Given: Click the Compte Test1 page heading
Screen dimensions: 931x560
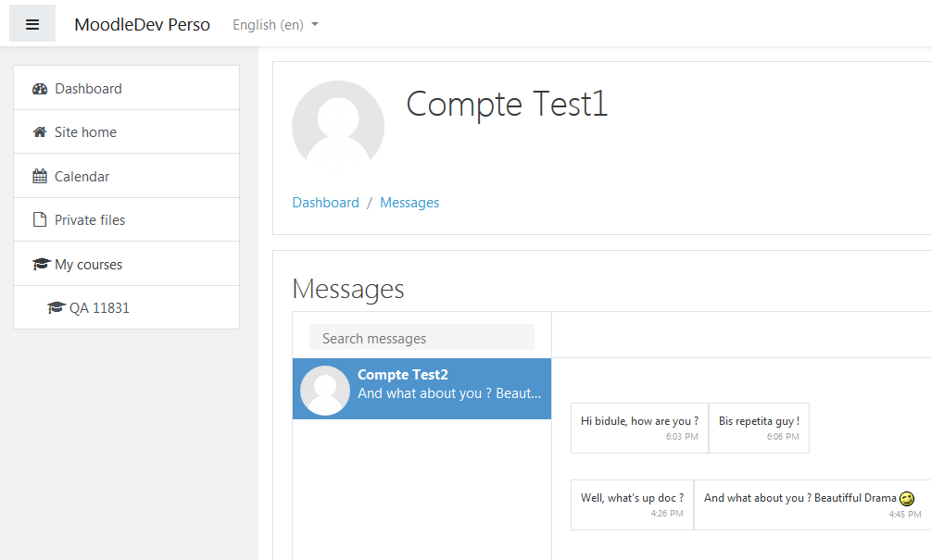Looking at the screenshot, I should tap(507, 104).
